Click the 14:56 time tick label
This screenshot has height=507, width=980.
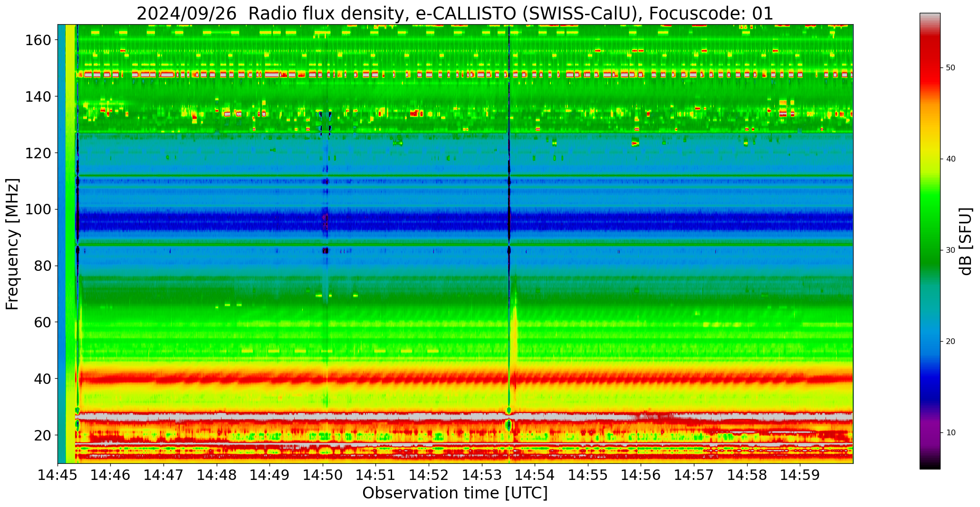click(641, 475)
